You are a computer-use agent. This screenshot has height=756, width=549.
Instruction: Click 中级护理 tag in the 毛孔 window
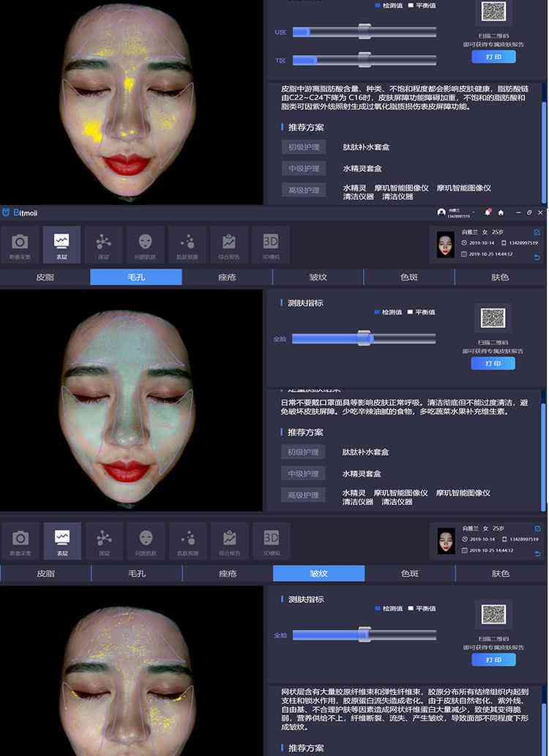(304, 474)
